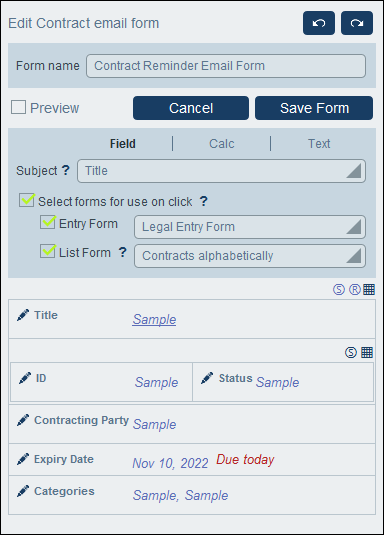The image size is (384, 535).
Task: Click the pencil icon beside ID
Action: click(25, 378)
